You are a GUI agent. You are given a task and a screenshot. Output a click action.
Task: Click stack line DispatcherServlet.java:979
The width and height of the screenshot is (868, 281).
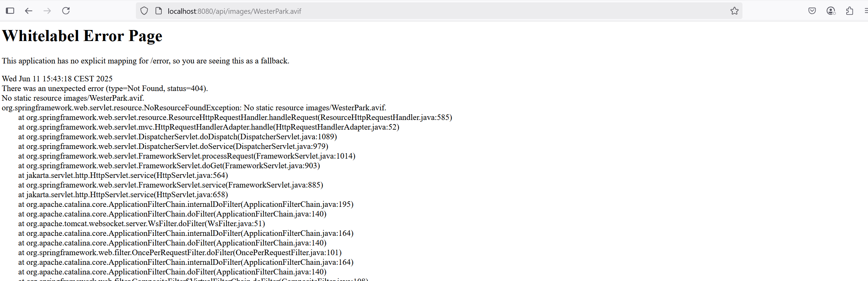click(x=173, y=146)
